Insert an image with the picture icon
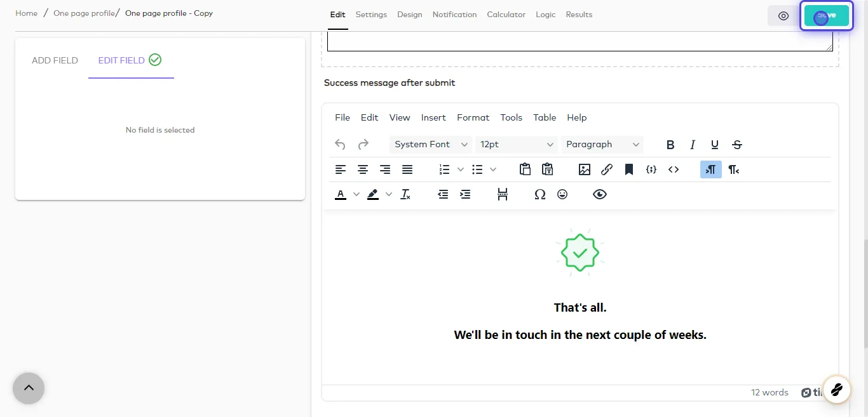 (585, 169)
